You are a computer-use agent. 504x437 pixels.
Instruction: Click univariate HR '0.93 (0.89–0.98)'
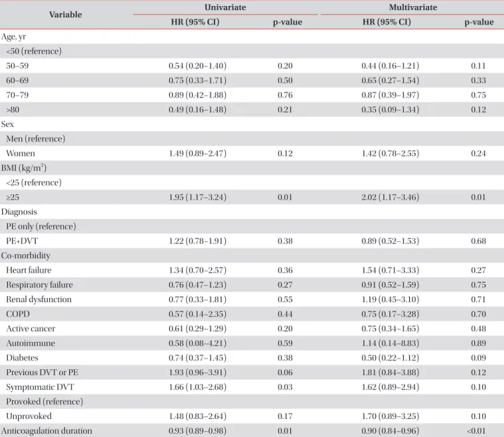click(198, 431)
